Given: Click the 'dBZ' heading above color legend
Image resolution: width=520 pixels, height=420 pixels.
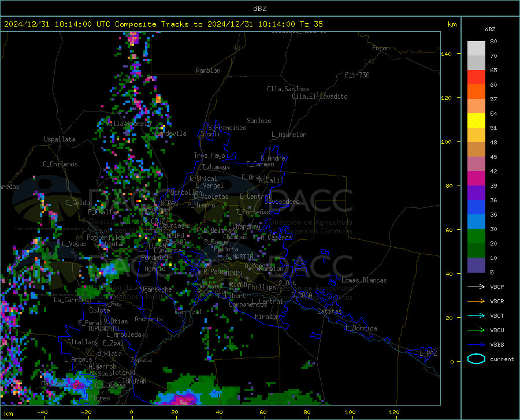Looking at the screenshot, I should click(x=490, y=29).
